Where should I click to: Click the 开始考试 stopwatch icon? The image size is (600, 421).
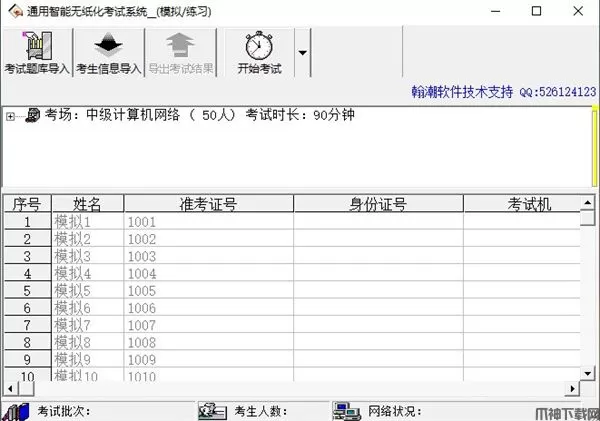(259, 46)
